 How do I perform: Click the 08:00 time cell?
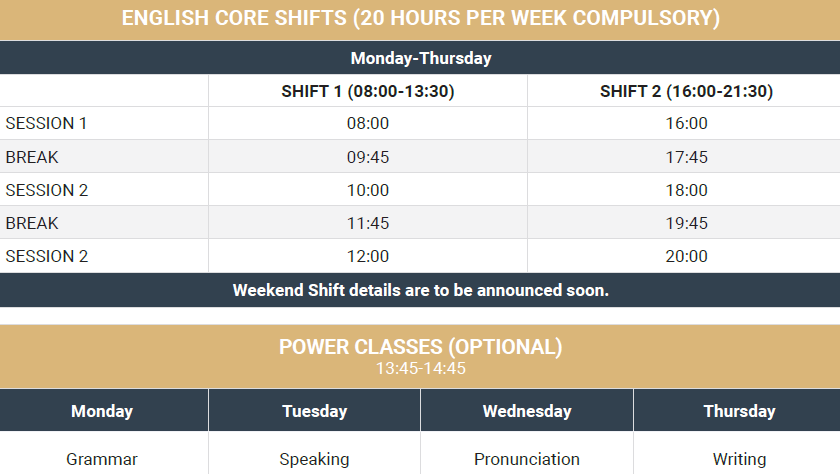click(x=368, y=124)
